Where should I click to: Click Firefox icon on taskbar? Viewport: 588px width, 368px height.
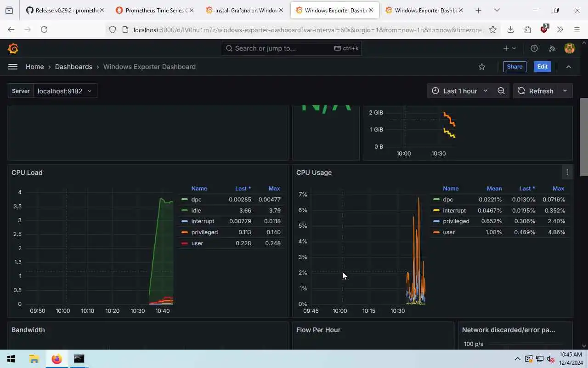tap(57, 359)
